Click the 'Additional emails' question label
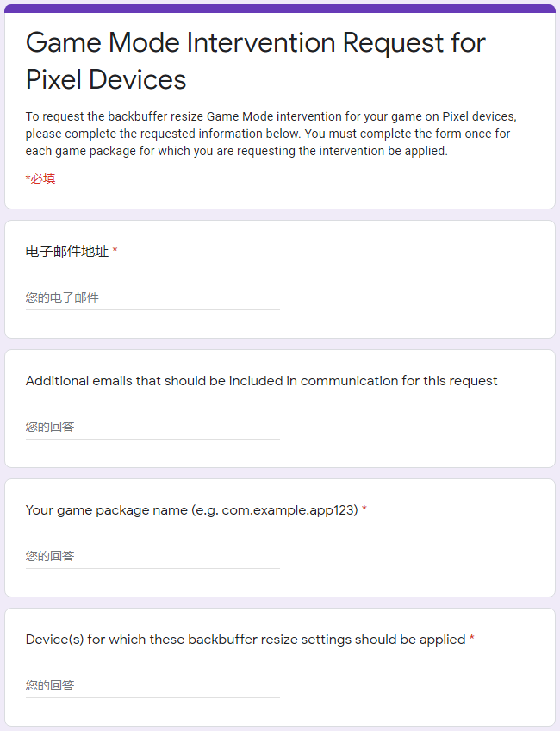Image resolution: width=560 pixels, height=731 pixels. pyautogui.click(x=261, y=381)
